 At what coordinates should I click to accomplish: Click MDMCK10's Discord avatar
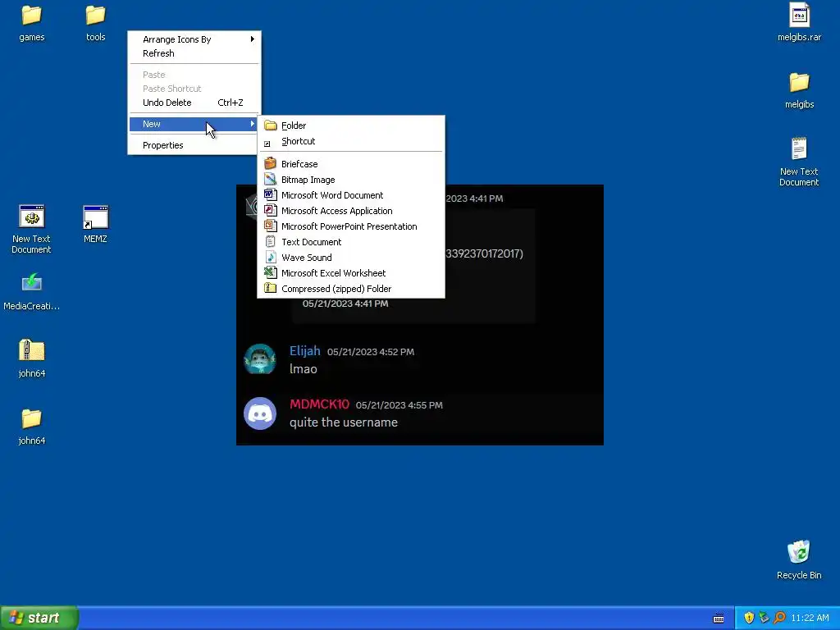(x=260, y=413)
